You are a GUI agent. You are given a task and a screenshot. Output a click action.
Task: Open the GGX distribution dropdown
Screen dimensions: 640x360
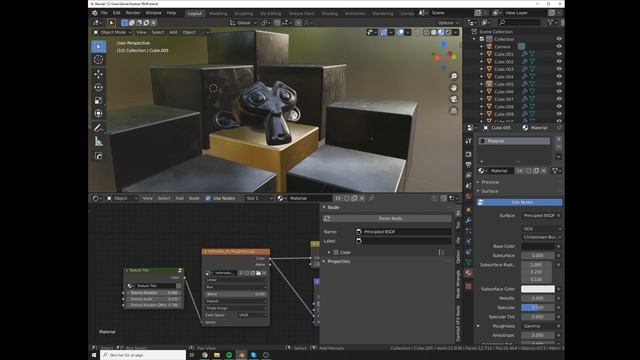[x=542, y=229]
